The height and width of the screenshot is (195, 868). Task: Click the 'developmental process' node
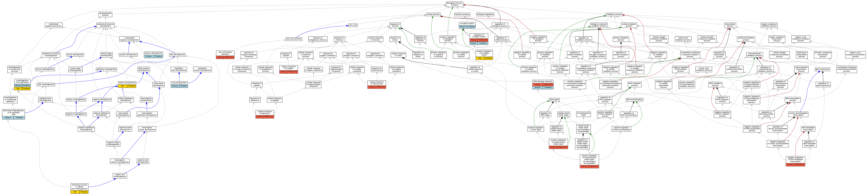[x=106, y=14]
